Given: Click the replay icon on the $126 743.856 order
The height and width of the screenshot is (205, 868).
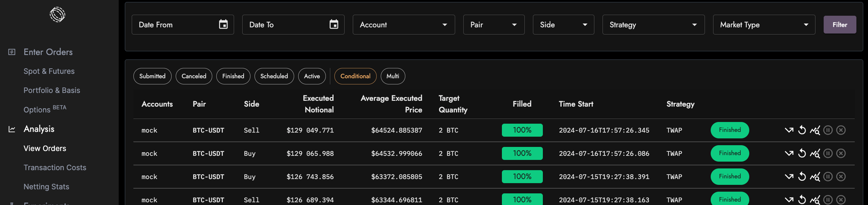Looking at the screenshot, I should pos(802,177).
